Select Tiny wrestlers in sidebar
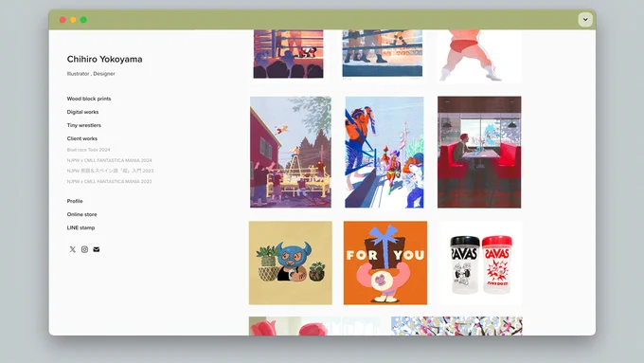 pyautogui.click(x=83, y=125)
